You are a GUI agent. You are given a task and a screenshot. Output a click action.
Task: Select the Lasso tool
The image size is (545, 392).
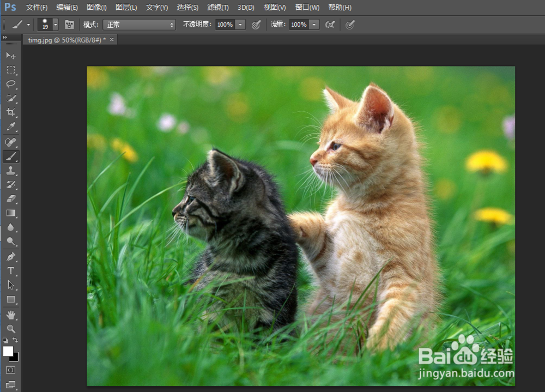(11, 84)
